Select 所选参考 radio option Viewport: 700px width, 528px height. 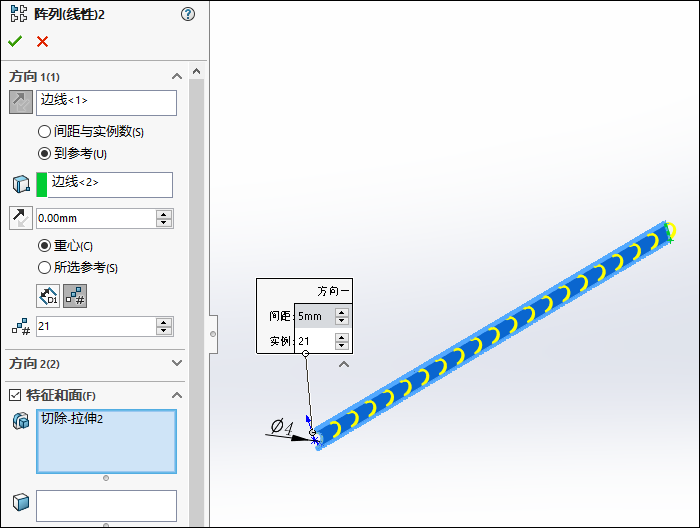pos(44,267)
